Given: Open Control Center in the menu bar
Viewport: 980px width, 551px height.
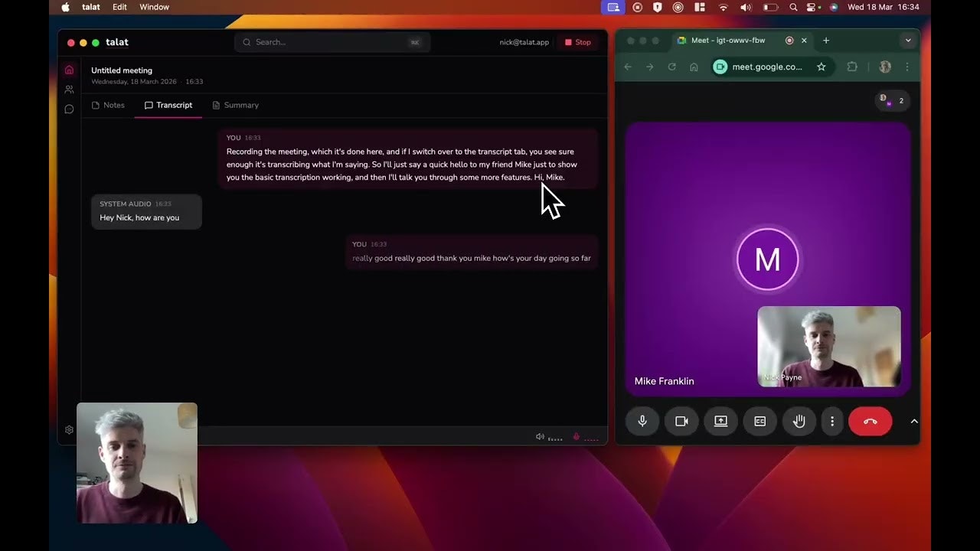Looking at the screenshot, I should 813,7.
